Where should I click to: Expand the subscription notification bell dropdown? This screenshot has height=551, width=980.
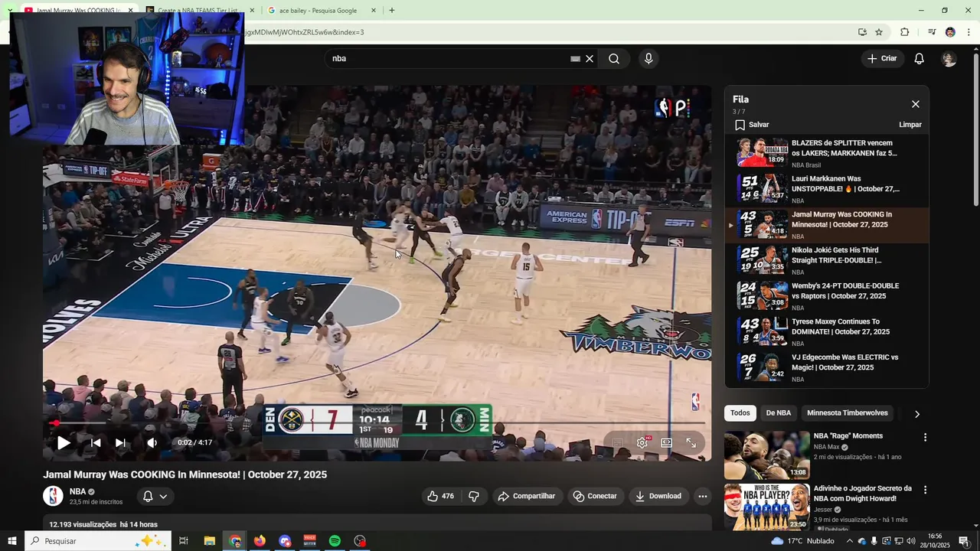click(155, 496)
